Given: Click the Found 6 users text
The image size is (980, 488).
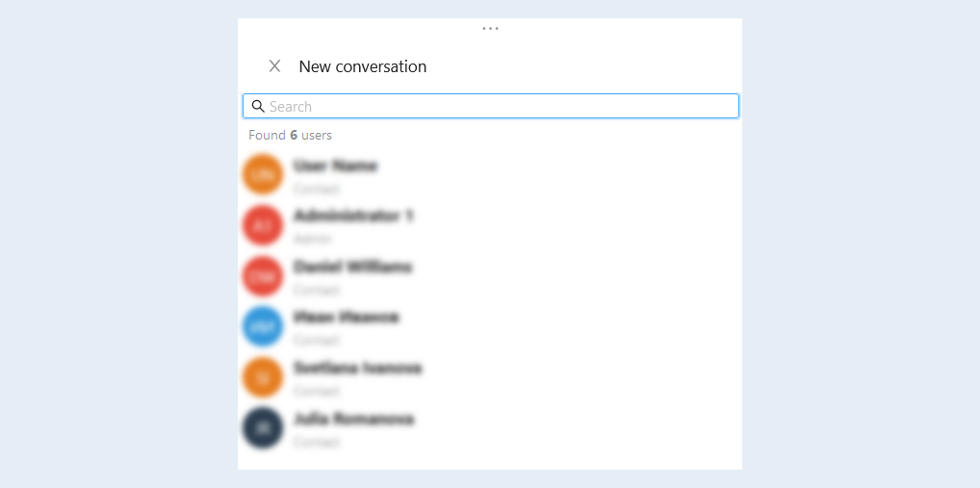Looking at the screenshot, I should click(x=290, y=135).
